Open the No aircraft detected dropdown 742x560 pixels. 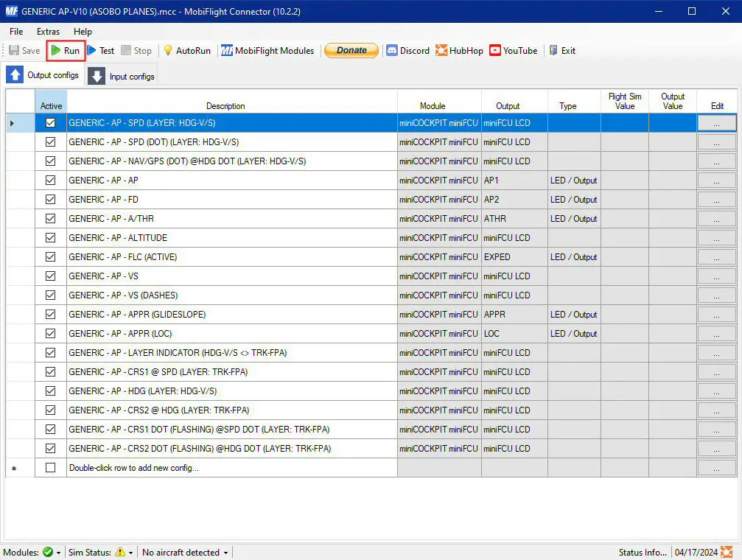click(x=185, y=553)
